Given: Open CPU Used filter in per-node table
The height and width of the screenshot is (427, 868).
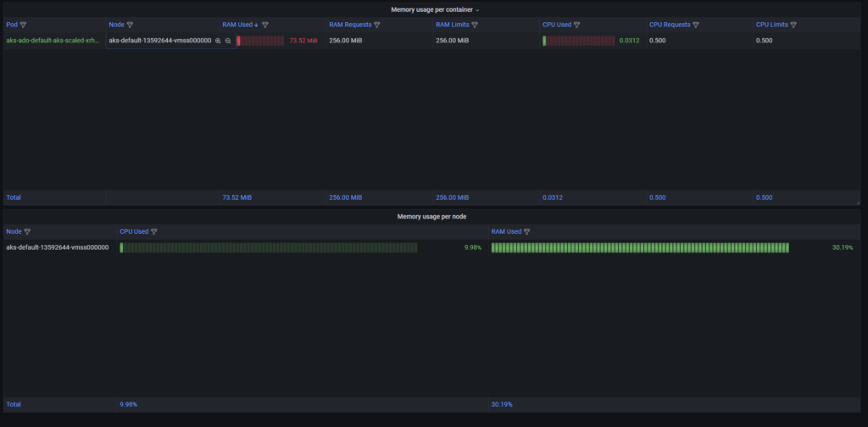Looking at the screenshot, I should point(154,232).
